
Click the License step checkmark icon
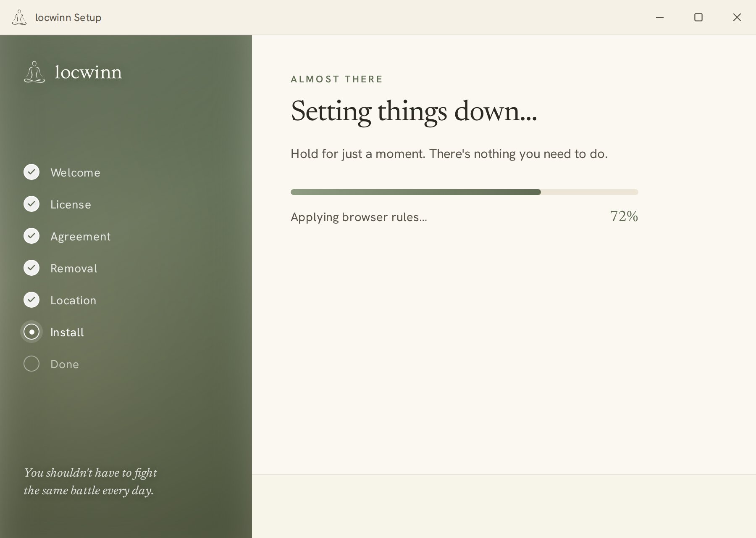click(31, 204)
